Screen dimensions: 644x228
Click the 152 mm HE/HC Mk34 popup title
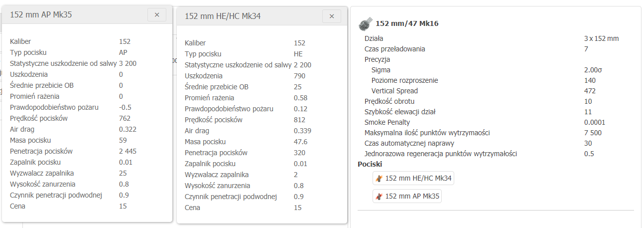coord(223,16)
